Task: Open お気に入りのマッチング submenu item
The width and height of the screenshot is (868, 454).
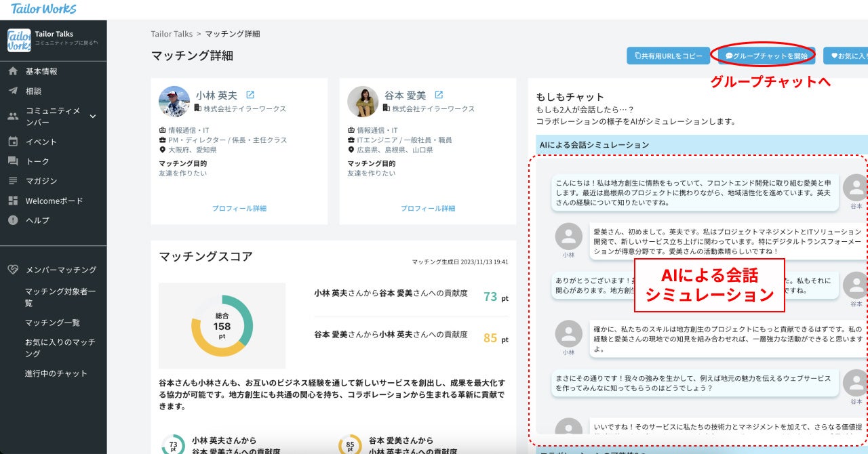Action: point(60,348)
